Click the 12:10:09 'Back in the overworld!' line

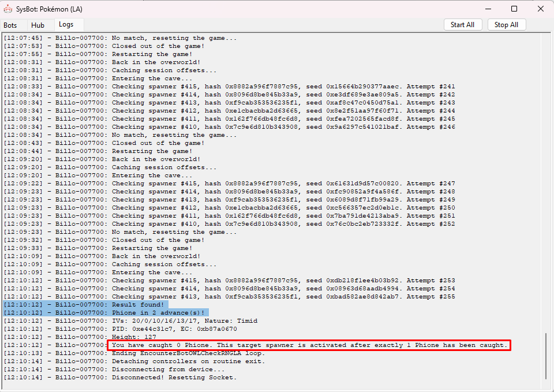(102, 256)
